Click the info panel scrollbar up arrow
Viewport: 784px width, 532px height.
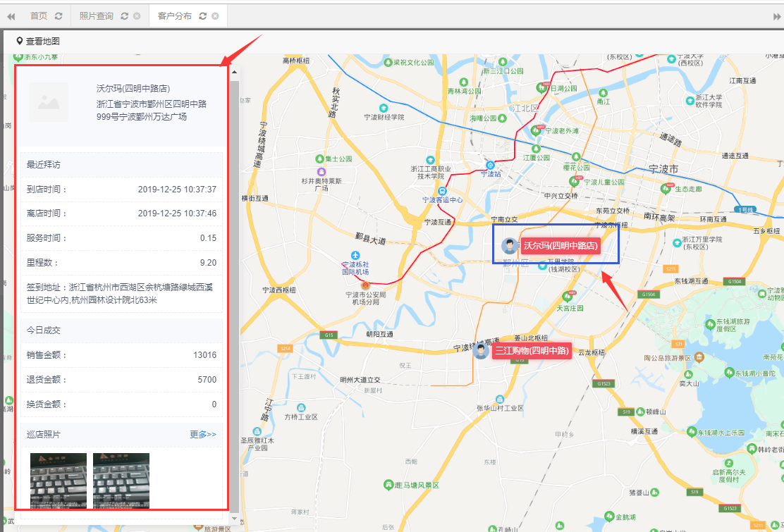coord(234,72)
